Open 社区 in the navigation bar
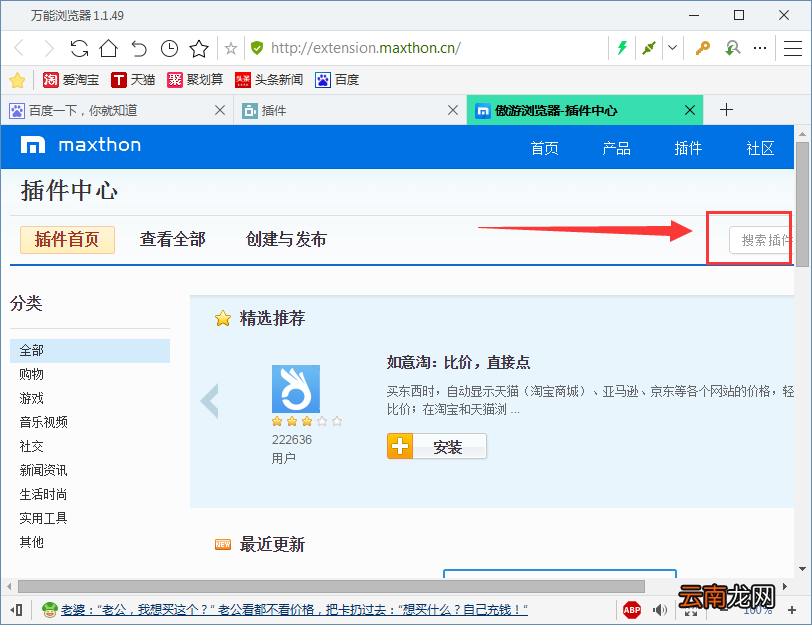 pyautogui.click(x=760, y=149)
